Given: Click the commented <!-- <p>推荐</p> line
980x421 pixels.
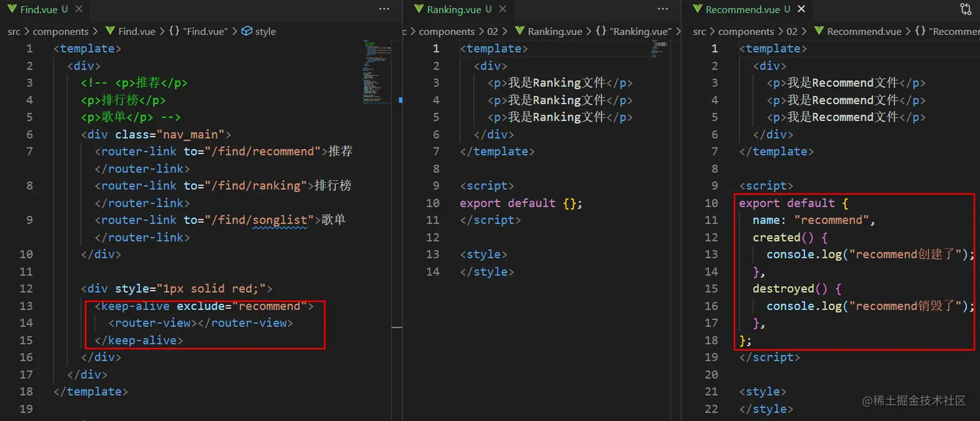Looking at the screenshot, I should tap(134, 82).
